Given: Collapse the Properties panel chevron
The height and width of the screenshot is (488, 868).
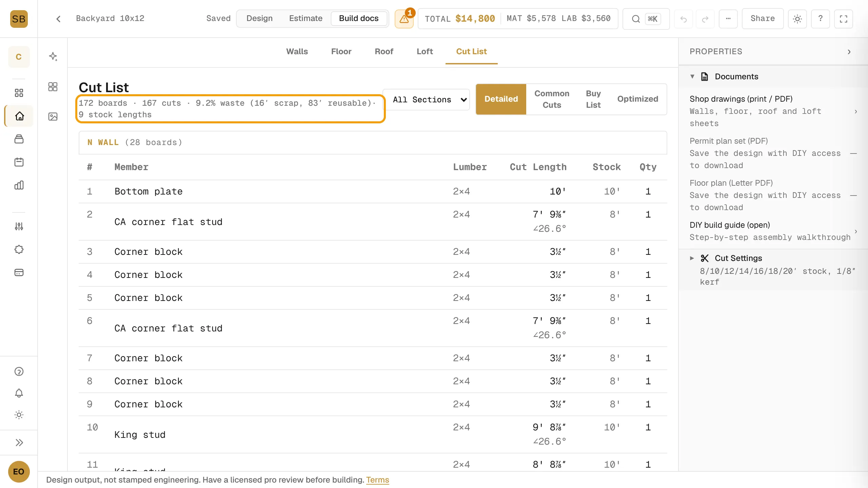Looking at the screenshot, I should point(849,52).
